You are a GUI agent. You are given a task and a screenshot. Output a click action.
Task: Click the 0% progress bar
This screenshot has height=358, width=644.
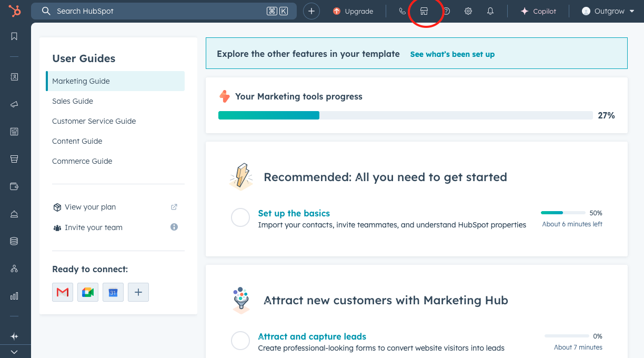point(567,336)
